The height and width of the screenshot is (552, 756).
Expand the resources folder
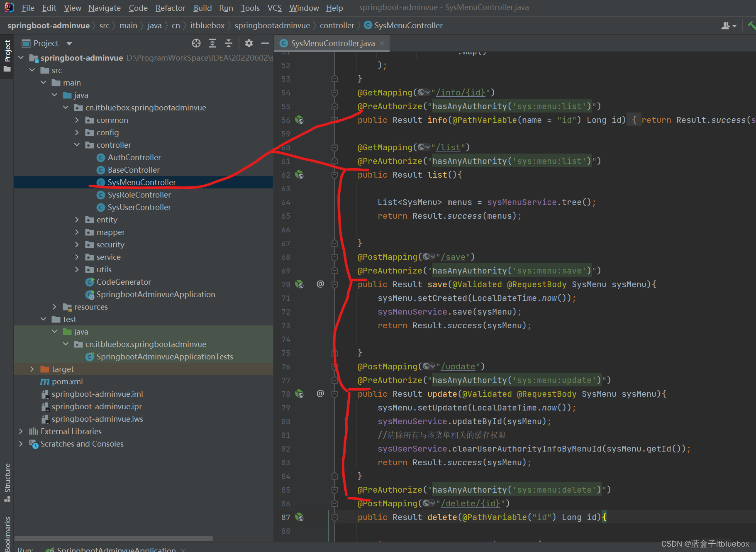tap(54, 307)
